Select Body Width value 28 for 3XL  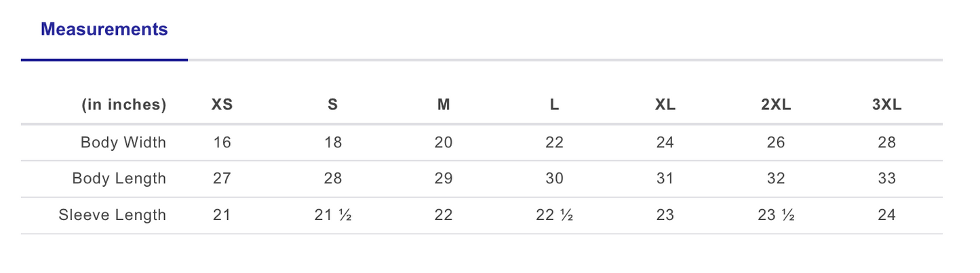887,143
